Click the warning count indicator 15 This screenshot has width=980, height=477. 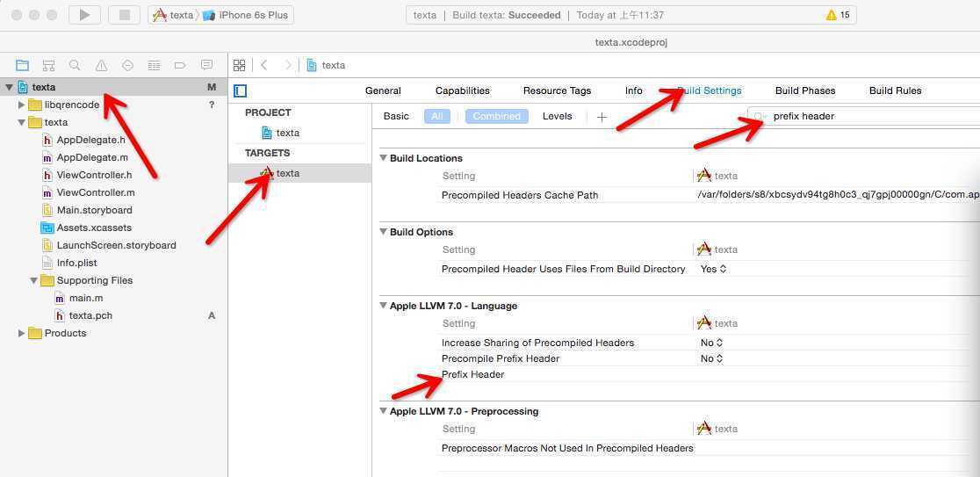tap(838, 15)
